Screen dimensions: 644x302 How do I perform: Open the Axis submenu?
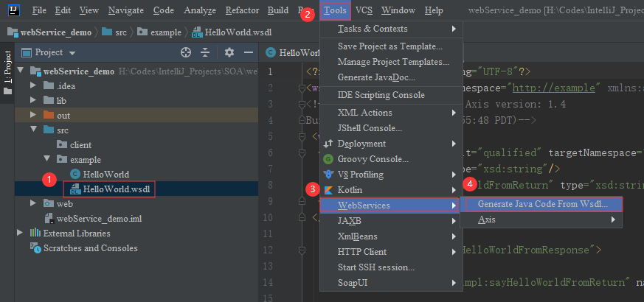[541, 220]
